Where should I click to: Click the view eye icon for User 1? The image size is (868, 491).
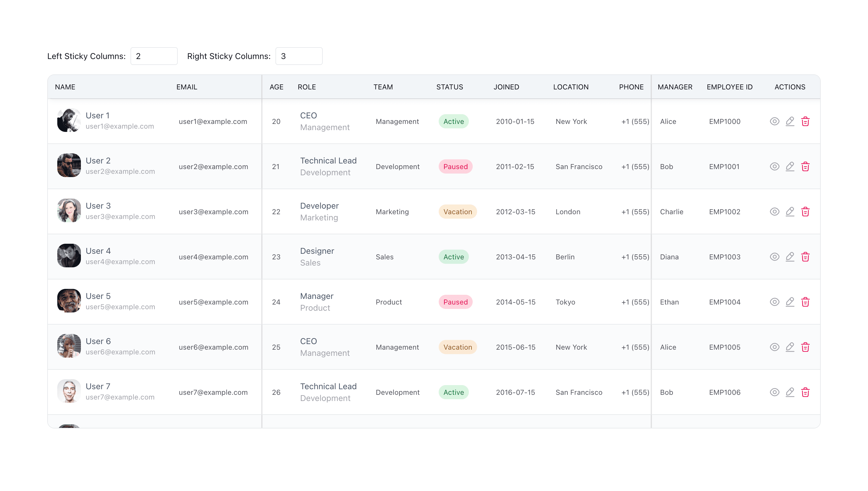click(774, 121)
